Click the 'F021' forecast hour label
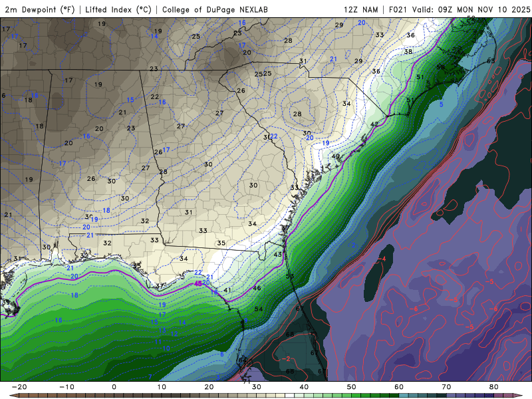This screenshot has height=399, width=532. coord(398,9)
